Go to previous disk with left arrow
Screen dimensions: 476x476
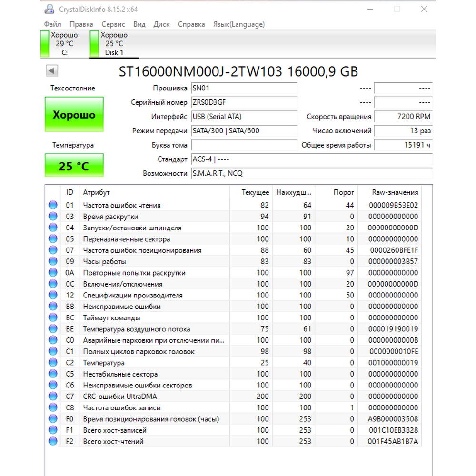point(52,71)
